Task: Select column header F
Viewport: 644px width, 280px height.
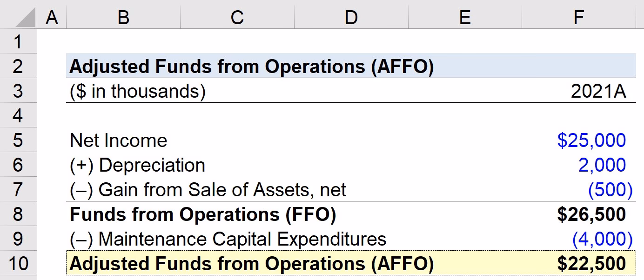Action: pos(578,17)
